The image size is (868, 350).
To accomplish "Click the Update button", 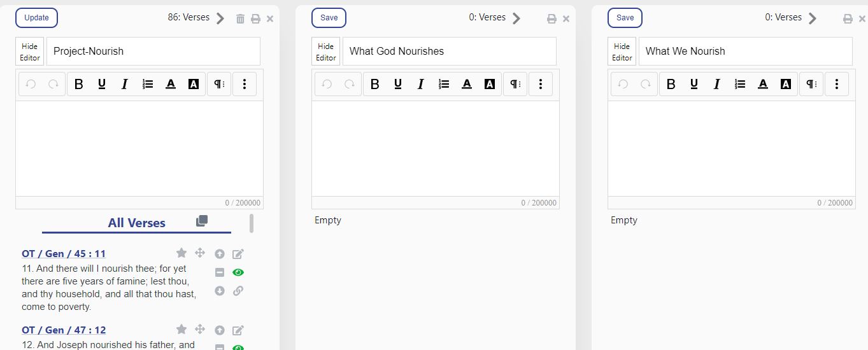I will (36, 18).
